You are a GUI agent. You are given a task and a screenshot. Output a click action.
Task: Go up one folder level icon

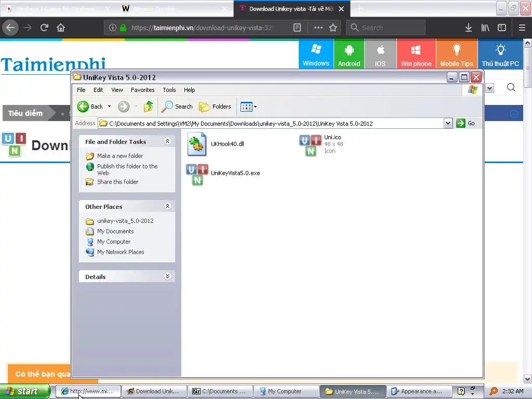148,107
